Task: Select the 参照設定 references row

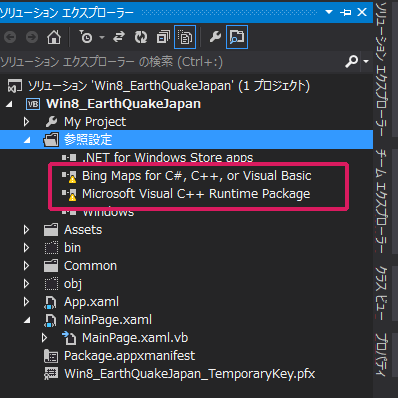Action: (186, 140)
